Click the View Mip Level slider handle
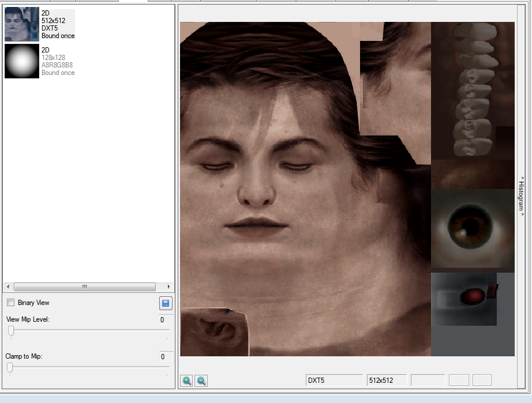The width and height of the screenshot is (532, 403). 11,331
